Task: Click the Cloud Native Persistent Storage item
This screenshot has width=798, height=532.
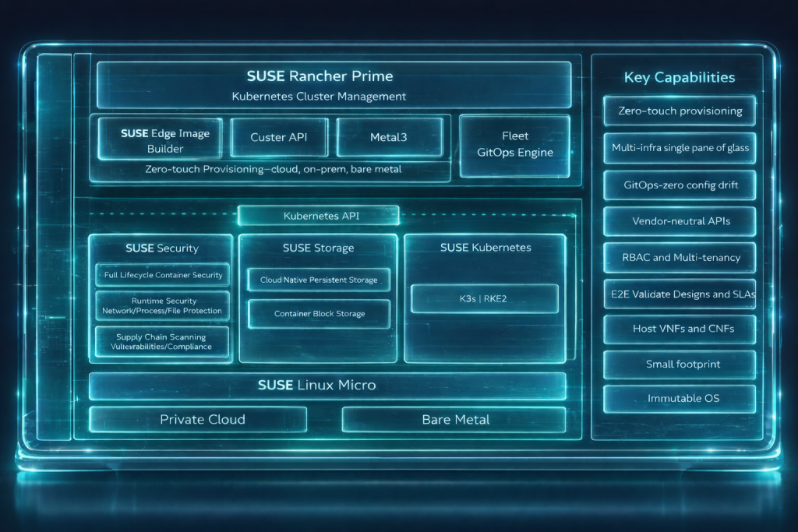Action: coord(318,280)
